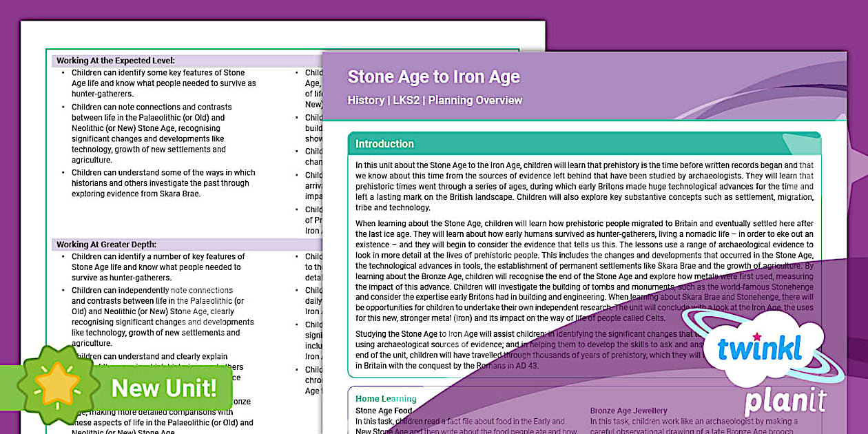Click the Home Learning heading
Image resolution: width=868 pixels, height=434 pixels.
[386, 399]
